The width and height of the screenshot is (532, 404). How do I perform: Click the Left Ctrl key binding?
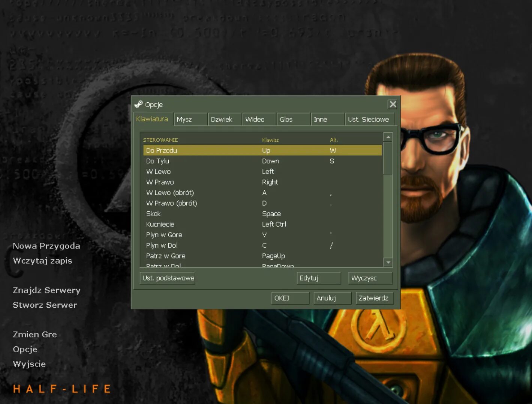[x=274, y=224]
